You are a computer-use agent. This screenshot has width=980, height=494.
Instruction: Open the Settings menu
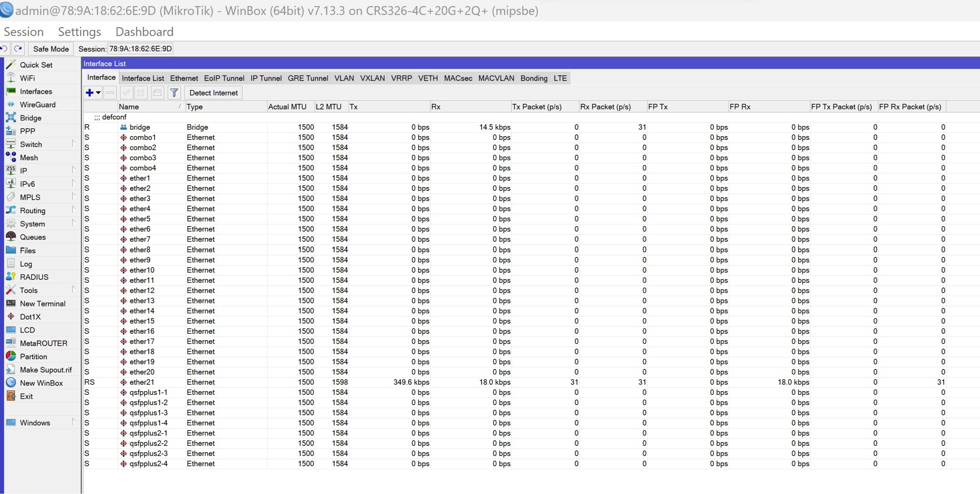click(79, 32)
